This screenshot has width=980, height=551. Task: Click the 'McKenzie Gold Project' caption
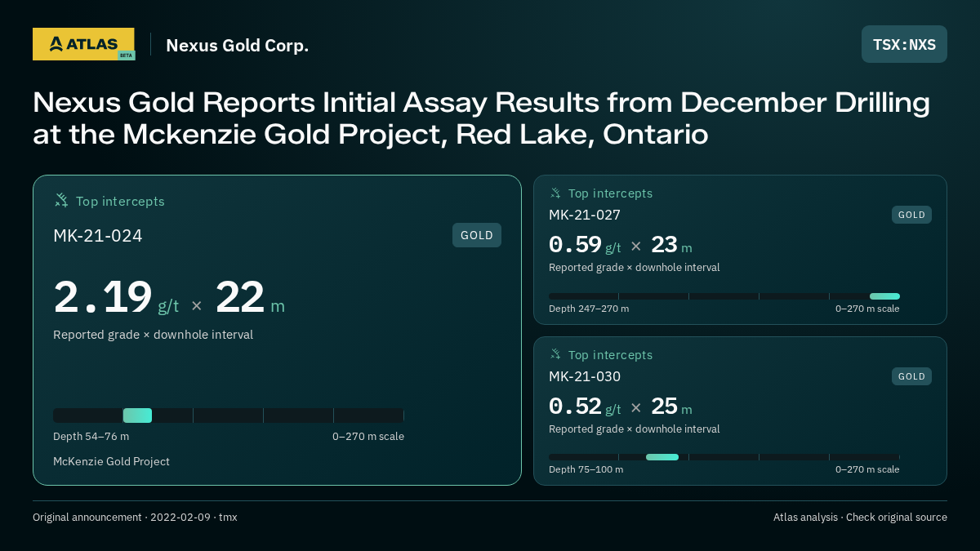111,461
